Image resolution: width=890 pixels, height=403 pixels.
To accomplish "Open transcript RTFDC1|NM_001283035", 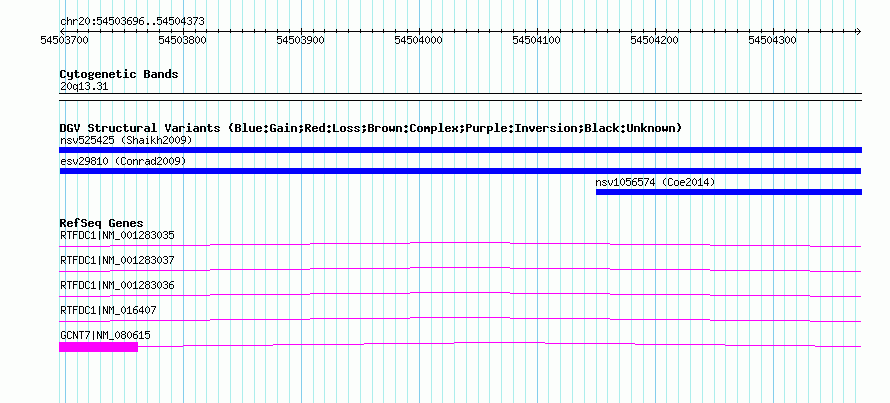I will [x=117, y=235].
